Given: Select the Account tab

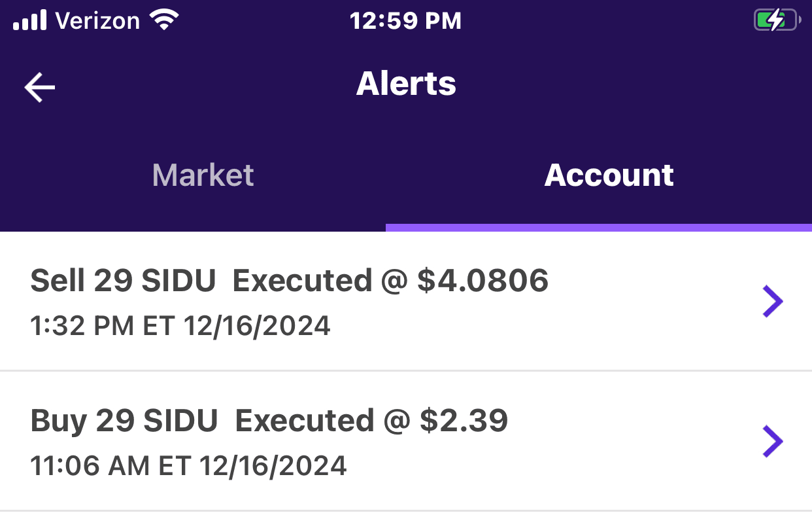Looking at the screenshot, I should (x=609, y=175).
